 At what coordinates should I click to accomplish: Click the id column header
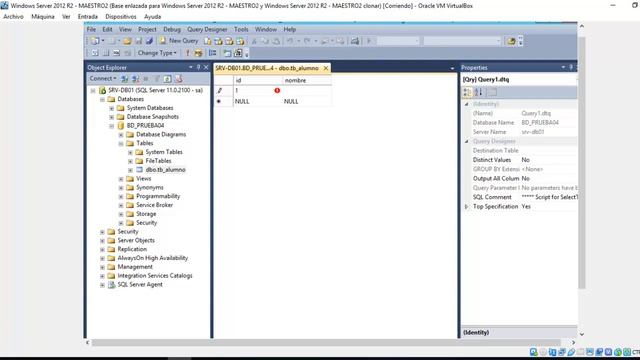258,80
